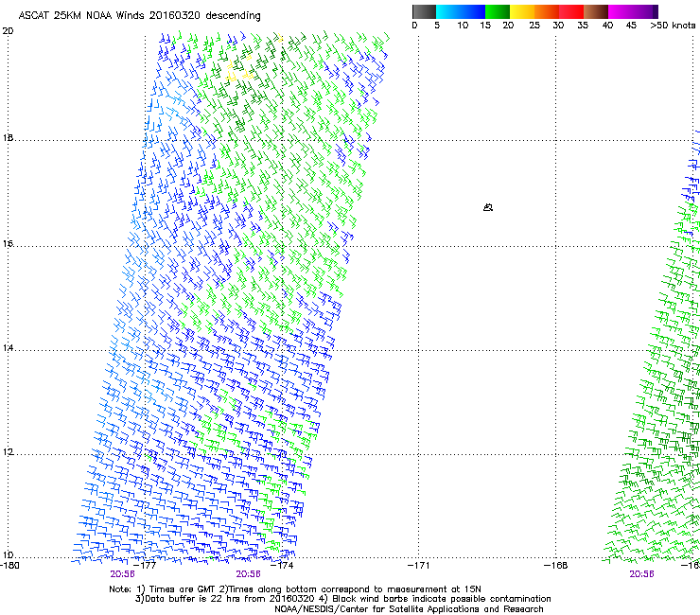Pick the green 15-20 knot legend segment

click(x=498, y=11)
